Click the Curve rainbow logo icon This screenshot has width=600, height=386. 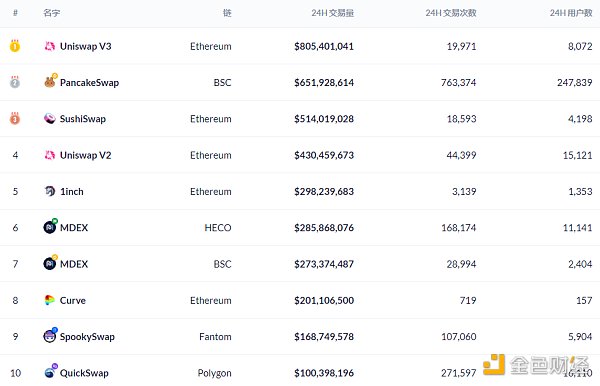[x=50, y=300]
